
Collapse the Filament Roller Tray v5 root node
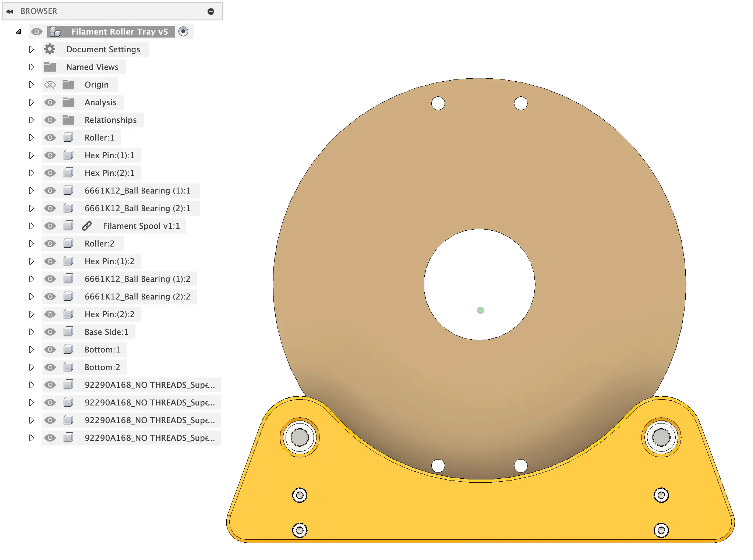tap(18, 32)
